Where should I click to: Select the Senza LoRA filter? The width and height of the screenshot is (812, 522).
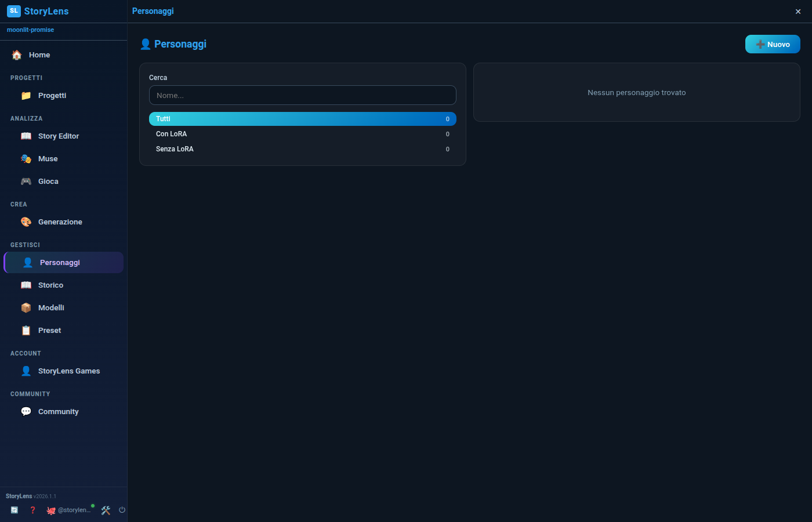point(303,149)
